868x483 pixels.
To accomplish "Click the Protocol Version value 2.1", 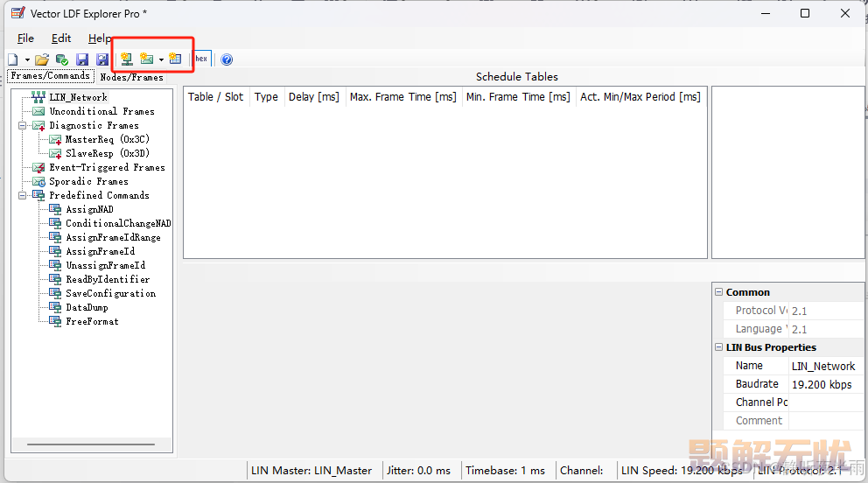I will click(x=827, y=311).
